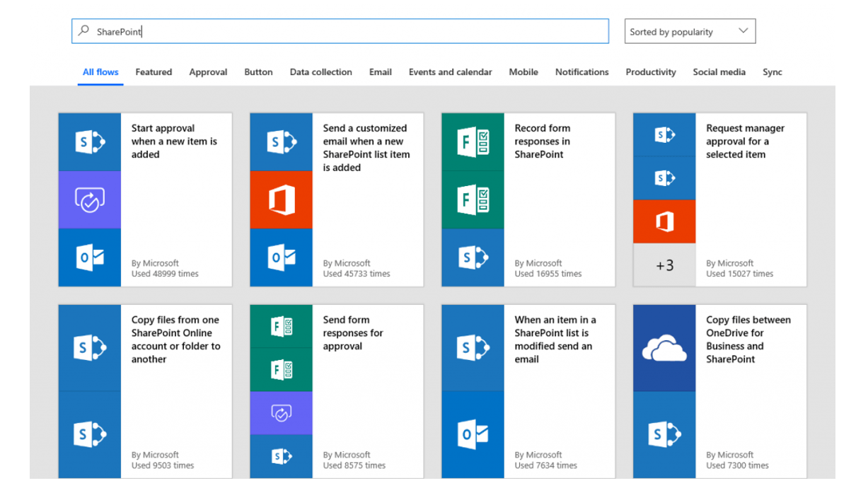Click SharePoint icon on 'Record form responses' card

click(x=473, y=257)
